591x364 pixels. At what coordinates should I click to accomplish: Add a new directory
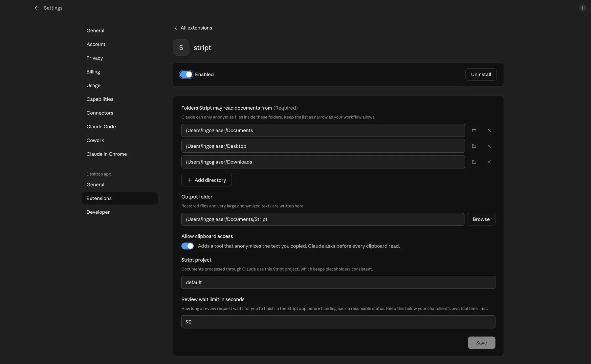pos(207,180)
